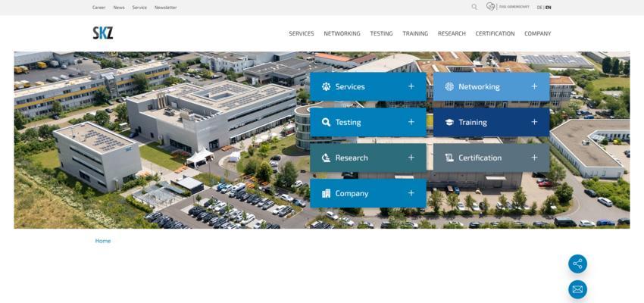644x303 pixels.
Task: Click the Networking tile globe icon
Action: 449,86
